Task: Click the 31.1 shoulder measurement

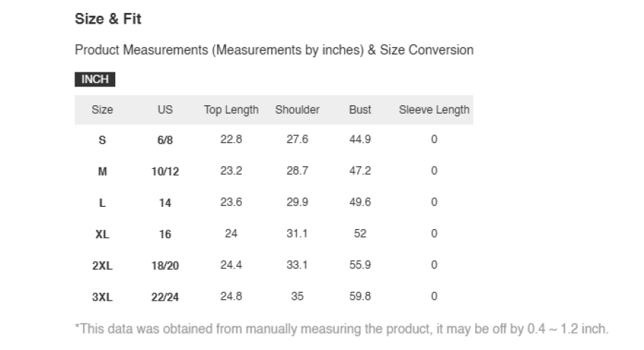Action: pos(298,233)
